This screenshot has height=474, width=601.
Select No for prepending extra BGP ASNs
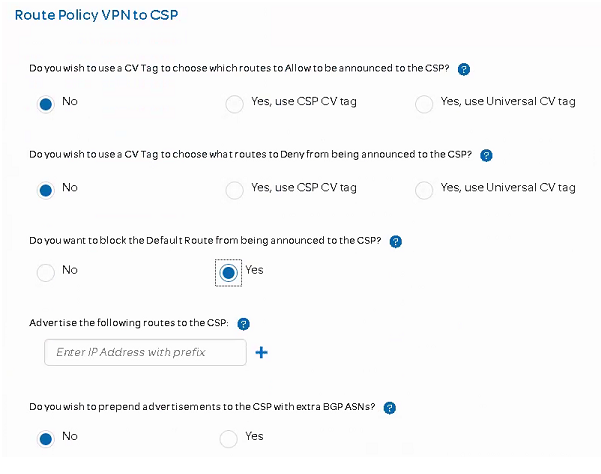pyautogui.click(x=45, y=439)
